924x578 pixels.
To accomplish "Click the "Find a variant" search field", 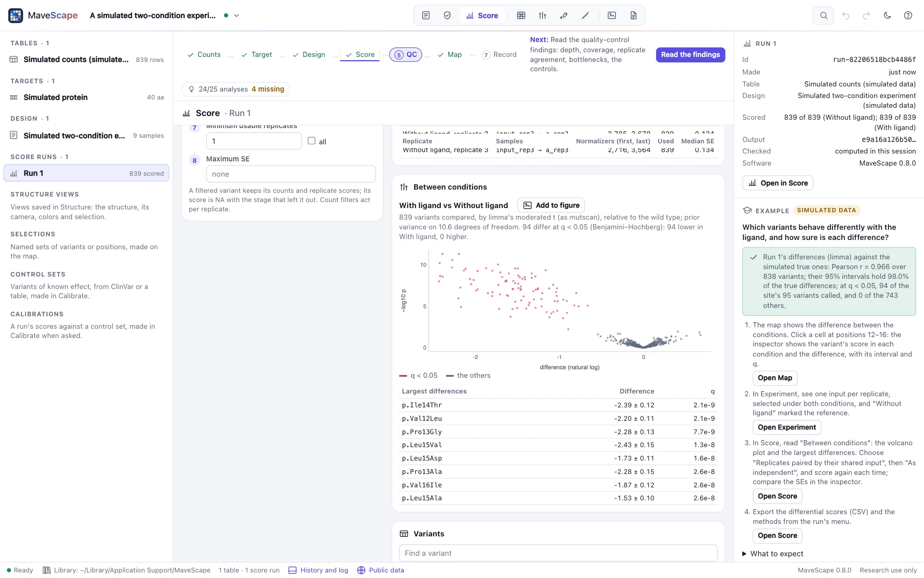I will tap(558, 553).
